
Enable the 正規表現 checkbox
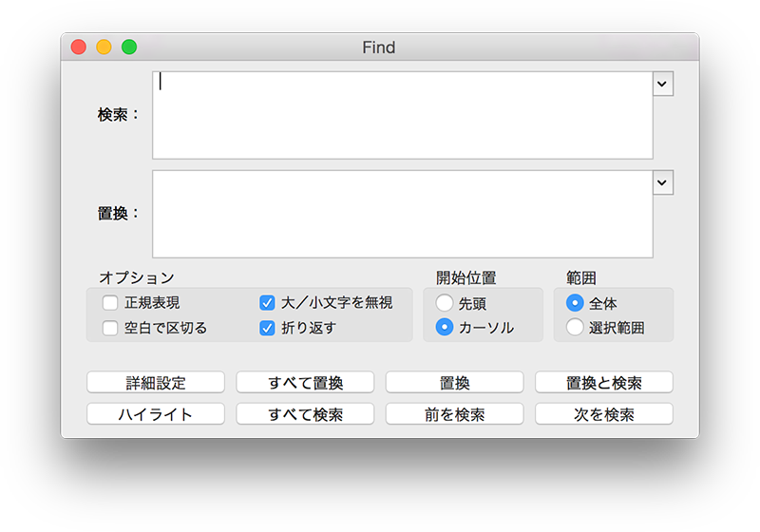pos(110,303)
